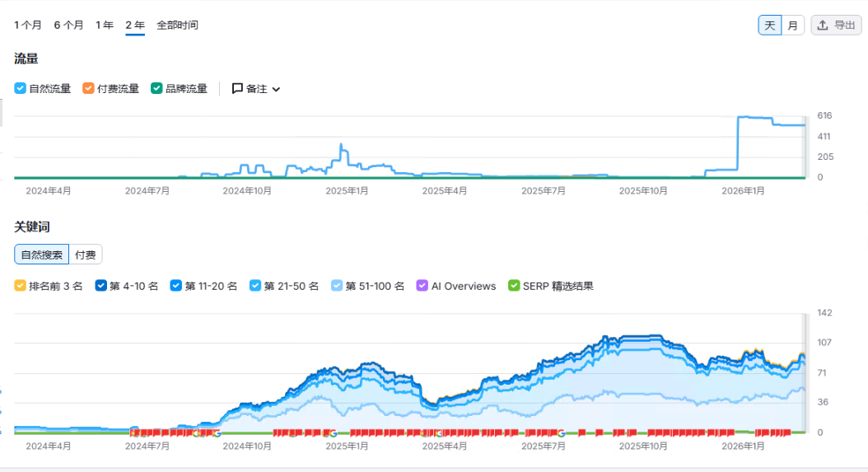
Task: Click 2026年1月 label under keywords chart
Action: pos(743,446)
